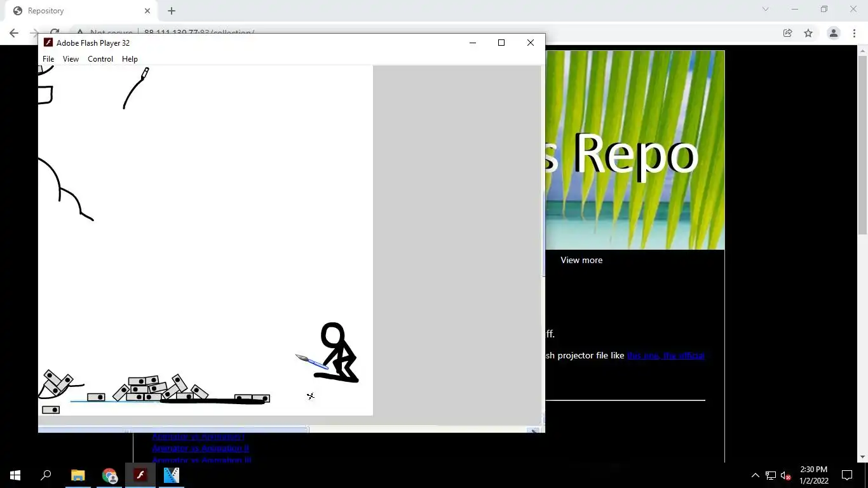Open the View menu in Flash Player
The width and height of the screenshot is (868, 488).
(x=71, y=59)
